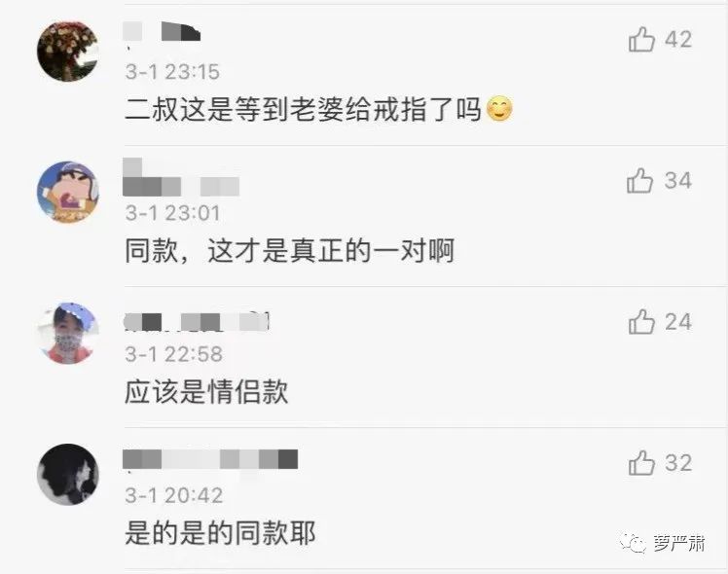Select the comment 应该是情侣款
728x574 pixels.
206,392
